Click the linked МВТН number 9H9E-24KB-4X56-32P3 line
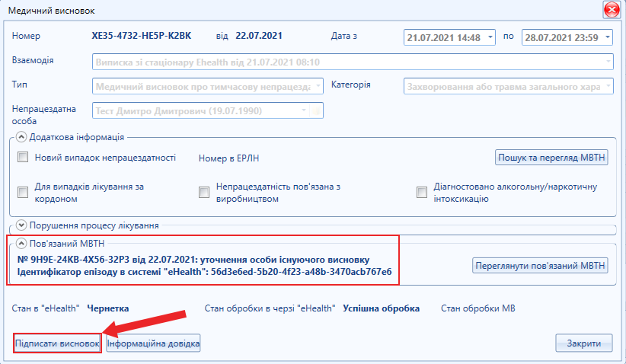Image resolution: width=626 pixels, height=364 pixels. click(193, 260)
